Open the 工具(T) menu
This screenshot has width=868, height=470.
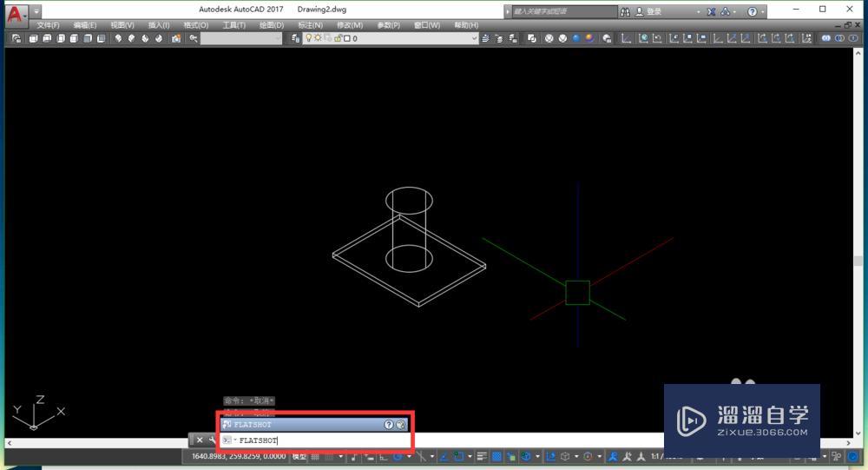[234, 25]
